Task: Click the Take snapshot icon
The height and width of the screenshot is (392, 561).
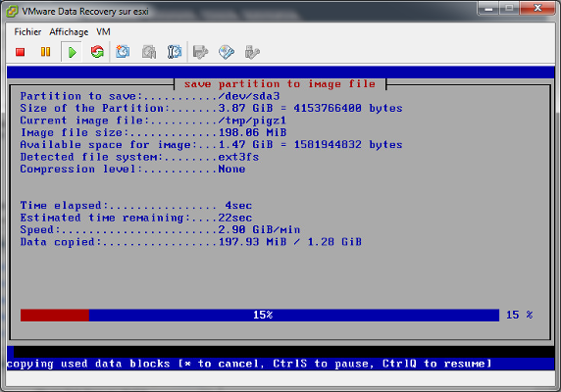Action: (x=123, y=52)
